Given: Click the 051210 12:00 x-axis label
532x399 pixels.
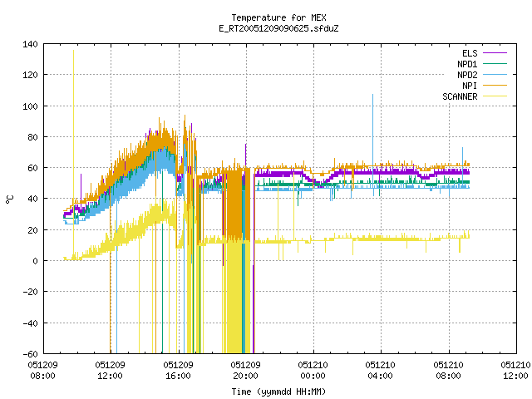Looking at the screenshot, I should coord(515,371).
